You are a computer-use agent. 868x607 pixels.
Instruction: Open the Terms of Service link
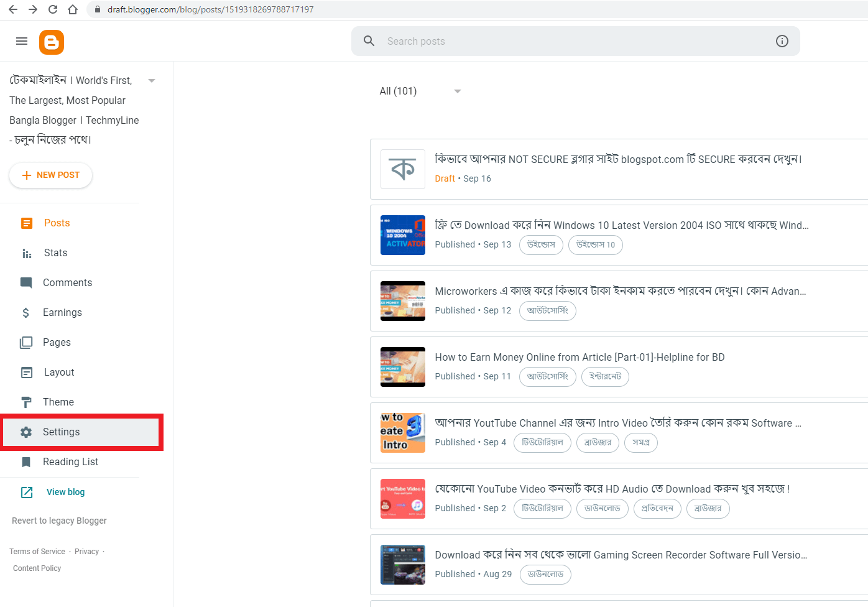(37, 551)
